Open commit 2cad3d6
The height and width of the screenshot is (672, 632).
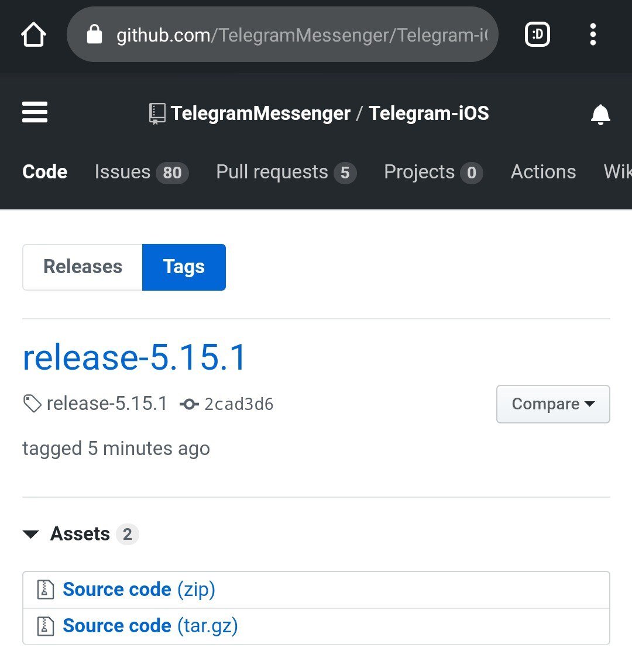[238, 404]
